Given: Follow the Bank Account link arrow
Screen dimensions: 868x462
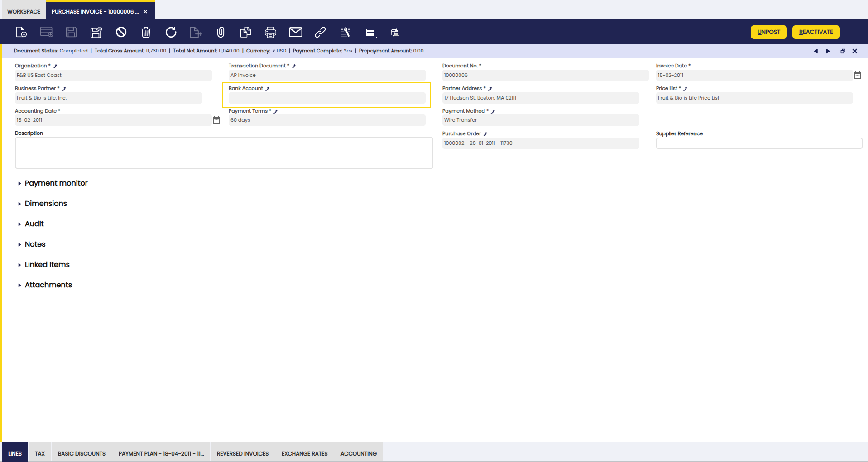Looking at the screenshot, I should 267,89.
